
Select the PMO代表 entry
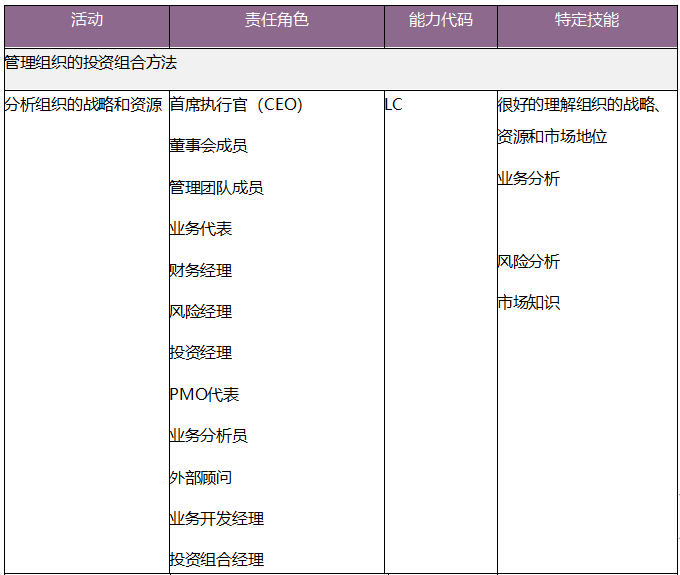coord(205,395)
